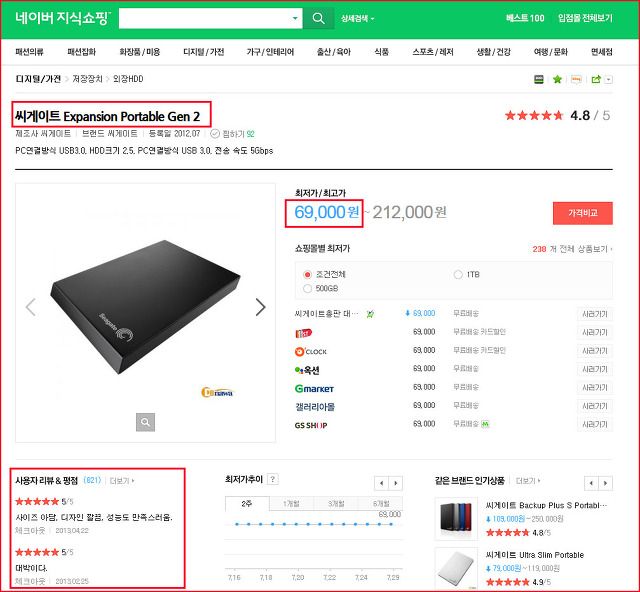This screenshot has height=592, width=640.
Task: Click next arrow on 최저가추이 chart
Action: click(x=396, y=483)
